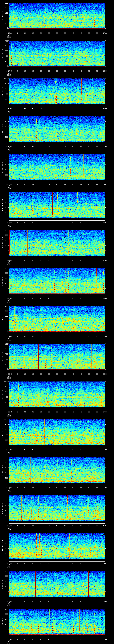Select the spectrogram panel starting at 20:32:00
This screenshot has width=114, height=644.
tap(57, 621)
